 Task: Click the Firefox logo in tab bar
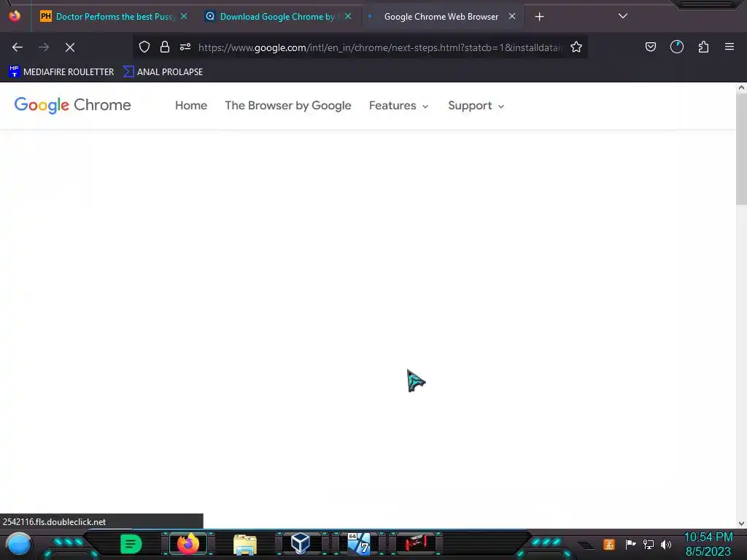(15, 16)
